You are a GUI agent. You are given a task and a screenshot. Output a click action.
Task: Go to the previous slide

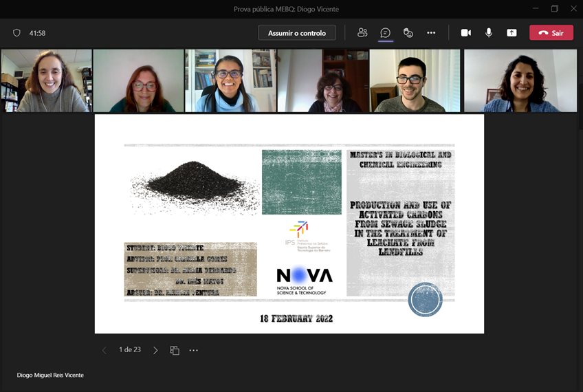click(104, 350)
